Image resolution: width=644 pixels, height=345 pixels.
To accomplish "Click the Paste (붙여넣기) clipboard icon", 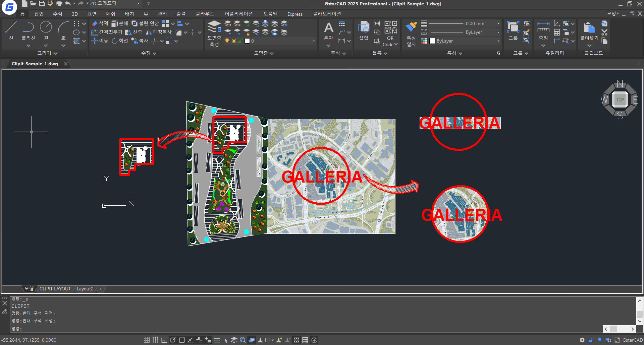I will point(589,27).
